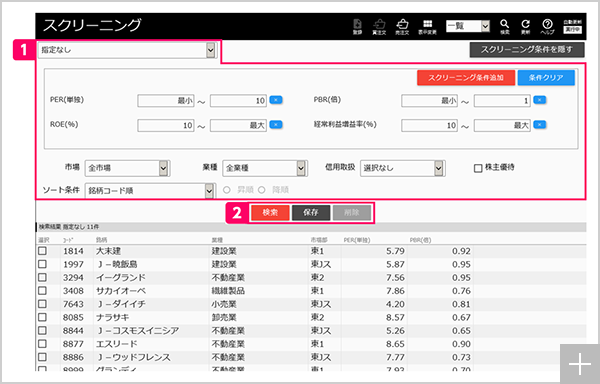This screenshot has height=384, width=600.
Task: Select the 降順 radio button
Action: click(262, 190)
